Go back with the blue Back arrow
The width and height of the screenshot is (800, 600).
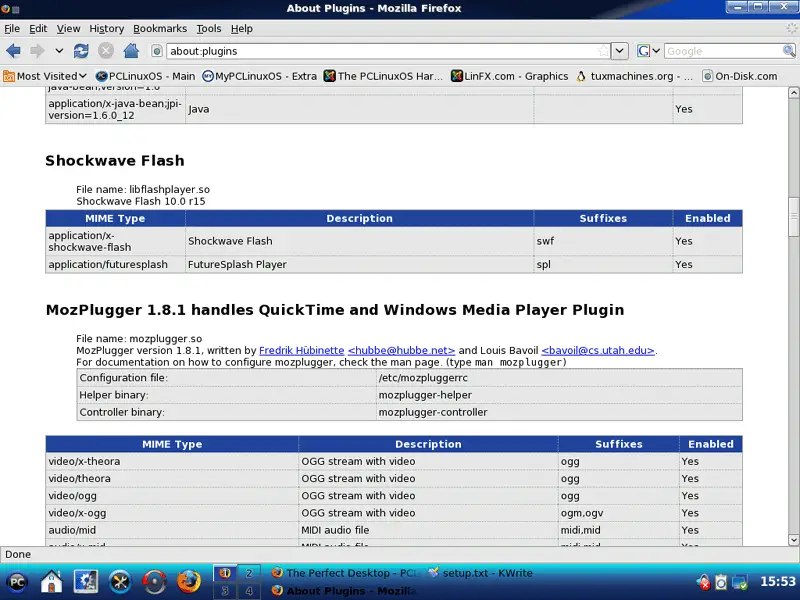tap(13, 51)
